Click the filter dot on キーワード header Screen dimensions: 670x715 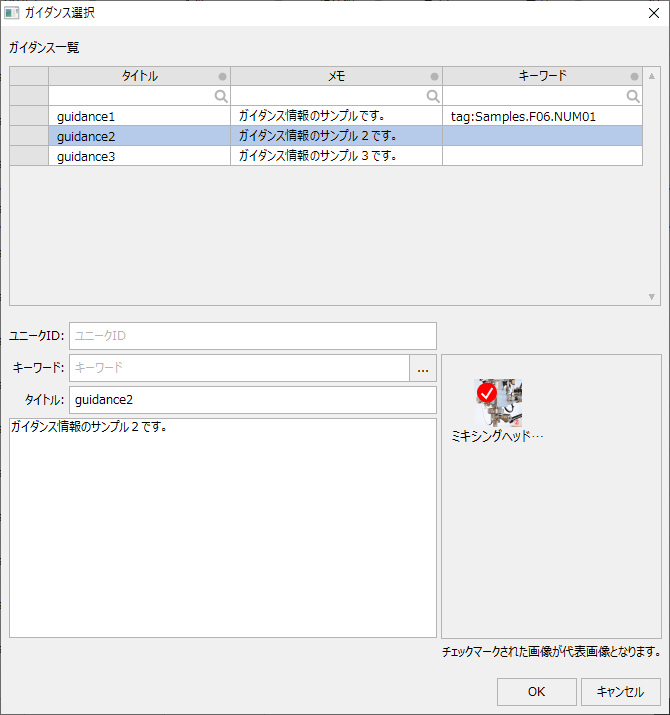point(634,77)
